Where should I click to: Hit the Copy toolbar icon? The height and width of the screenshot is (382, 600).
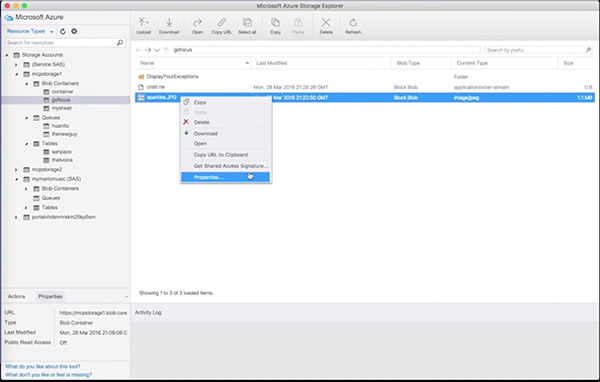[275, 26]
